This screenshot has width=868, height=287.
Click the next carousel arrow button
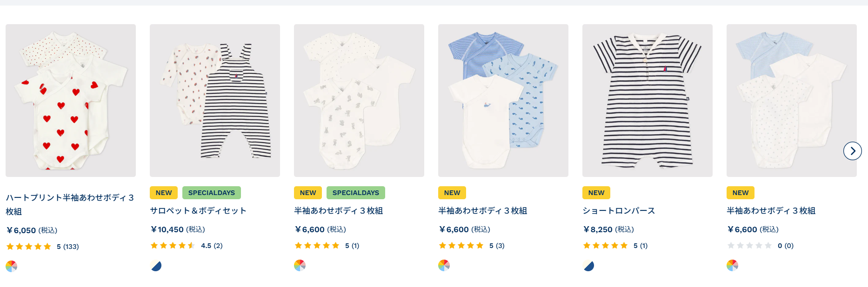(x=852, y=151)
